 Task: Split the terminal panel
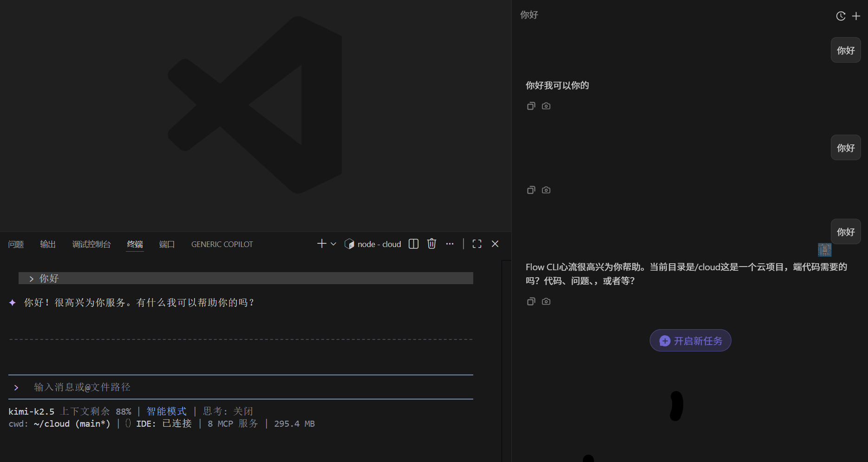pos(413,244)
